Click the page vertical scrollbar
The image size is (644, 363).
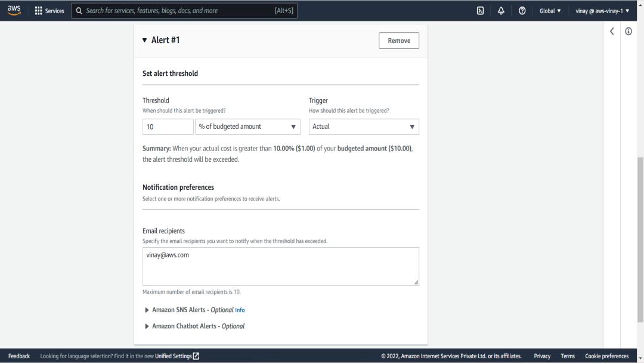click(x=640, y=239)
